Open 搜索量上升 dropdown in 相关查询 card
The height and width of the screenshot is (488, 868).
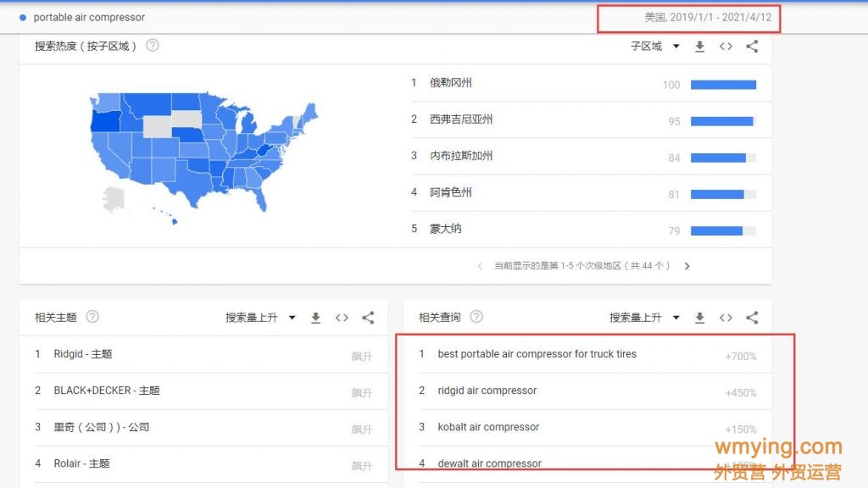pyautogui.click(x=644, y=318)
